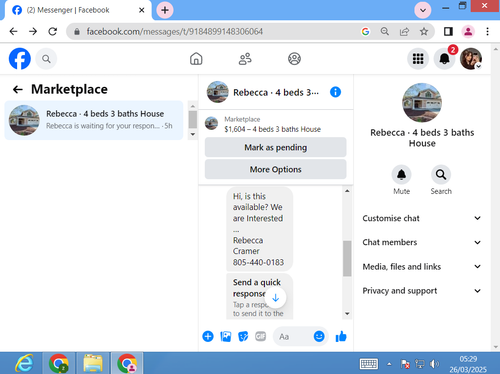Send a thumbs-up like
Viewport: 500px width, 374px height.
pos(341,337)
